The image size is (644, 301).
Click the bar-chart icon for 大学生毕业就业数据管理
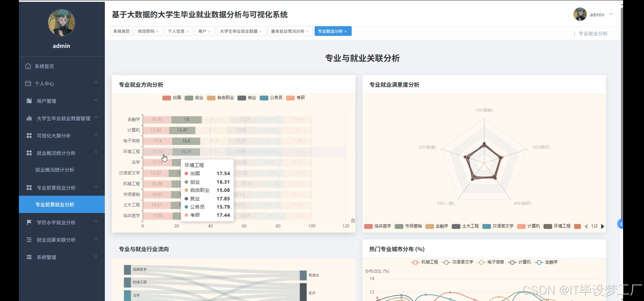[x=29, y=118]
